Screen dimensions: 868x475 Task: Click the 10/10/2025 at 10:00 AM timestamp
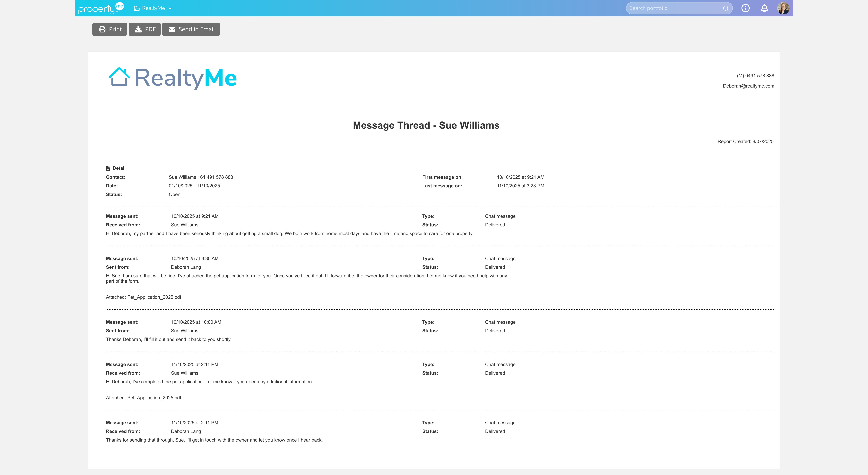pos(196,322)
